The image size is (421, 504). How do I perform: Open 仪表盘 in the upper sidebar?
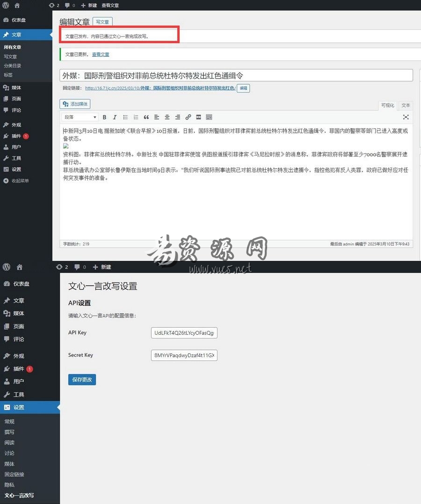point(18,20)
